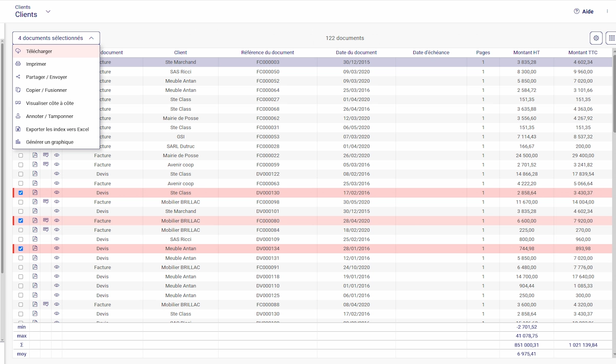This screenshot has height=364, width=616.
Task: Sort by the Date du document header
Action: point(356,52)
